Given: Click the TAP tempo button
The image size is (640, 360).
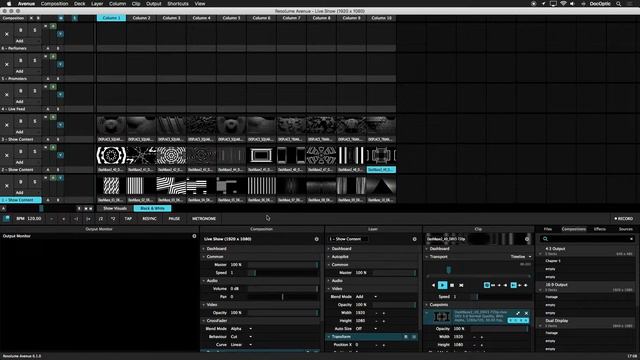Looking at the screenshot, I should point(128,219).
